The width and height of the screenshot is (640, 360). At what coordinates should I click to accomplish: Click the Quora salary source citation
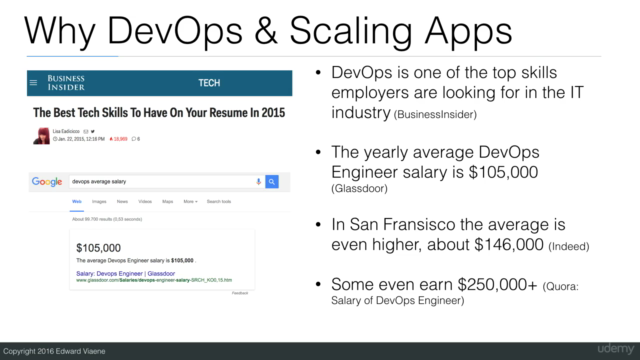click(x=455, y=293)
